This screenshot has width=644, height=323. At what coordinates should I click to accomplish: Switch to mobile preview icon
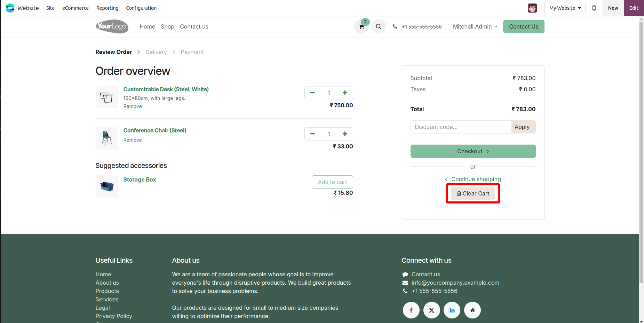coord(594,8)
